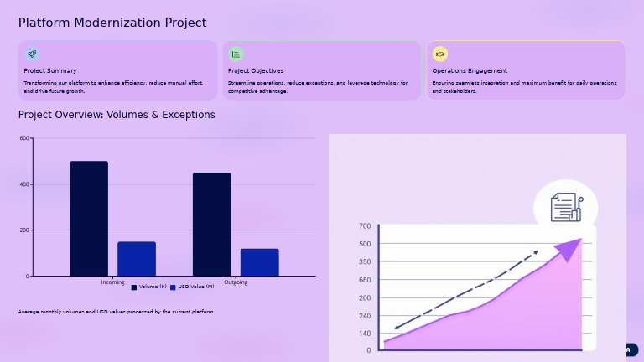644x362 pixels.
Task: Click the Volume (K) legend entry
Action: 148,287
